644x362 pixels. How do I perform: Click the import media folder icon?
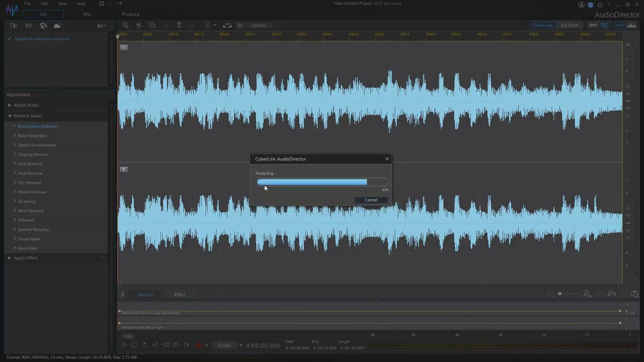(x=14, y=26)
